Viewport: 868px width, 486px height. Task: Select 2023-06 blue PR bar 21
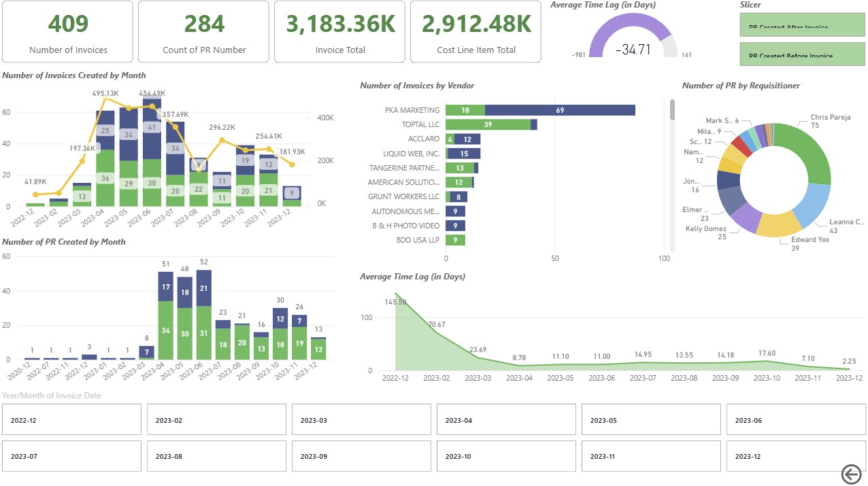pyautogui.click(x=204, y=288)
